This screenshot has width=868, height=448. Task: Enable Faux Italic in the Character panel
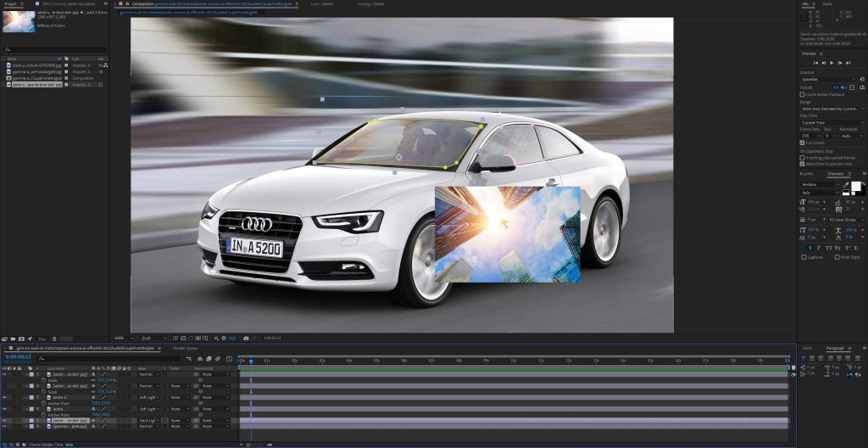[820, 248]
